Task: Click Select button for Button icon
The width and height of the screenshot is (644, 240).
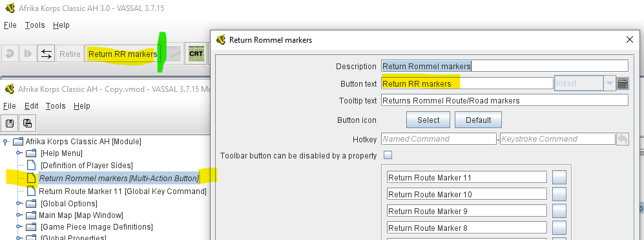Action: tap(428, 120)
